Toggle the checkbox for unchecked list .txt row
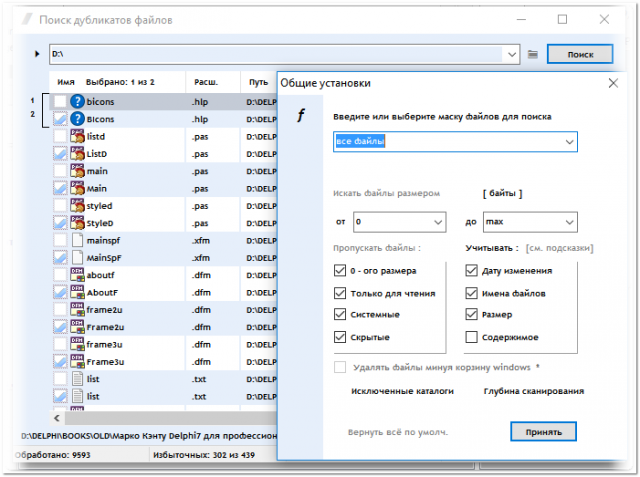Screen dimensions: 640x477 60,379
